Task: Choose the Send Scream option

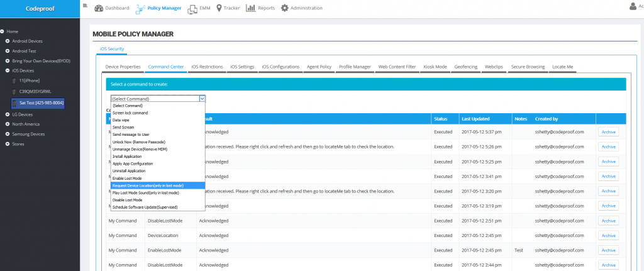Action: coord(158,127)
